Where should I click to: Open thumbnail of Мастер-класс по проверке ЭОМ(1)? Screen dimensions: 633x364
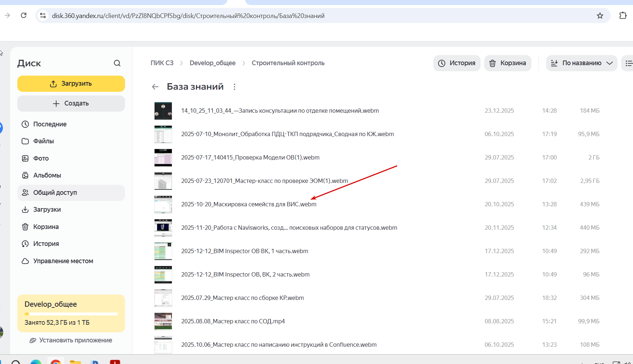pos(163,181)
